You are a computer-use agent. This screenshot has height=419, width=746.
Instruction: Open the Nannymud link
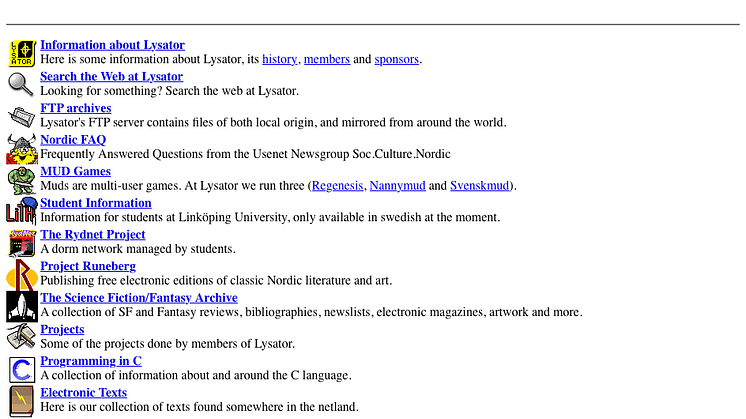[398, 185]
